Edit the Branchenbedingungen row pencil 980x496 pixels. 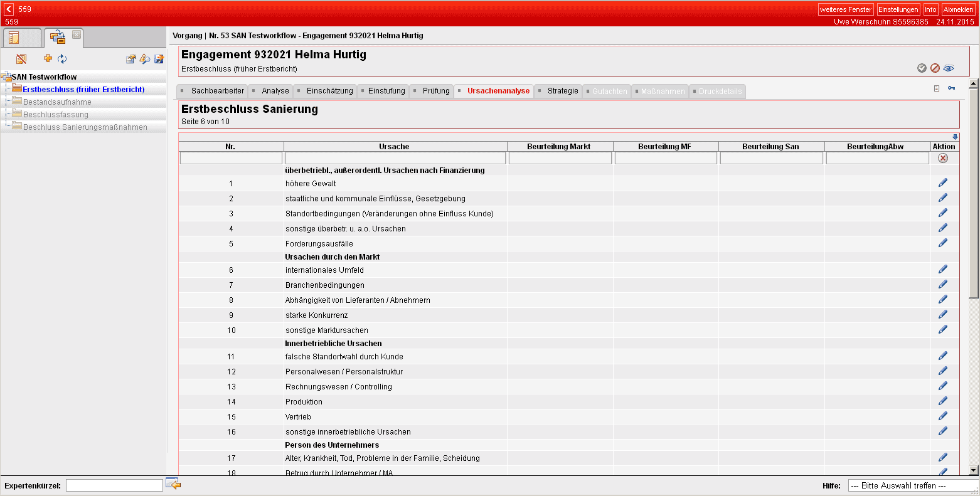pyautogui.click(x=943, y=284)
